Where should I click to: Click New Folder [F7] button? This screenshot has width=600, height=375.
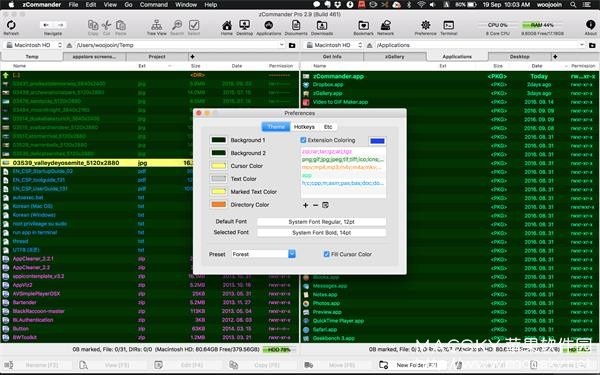click(408, 365)
